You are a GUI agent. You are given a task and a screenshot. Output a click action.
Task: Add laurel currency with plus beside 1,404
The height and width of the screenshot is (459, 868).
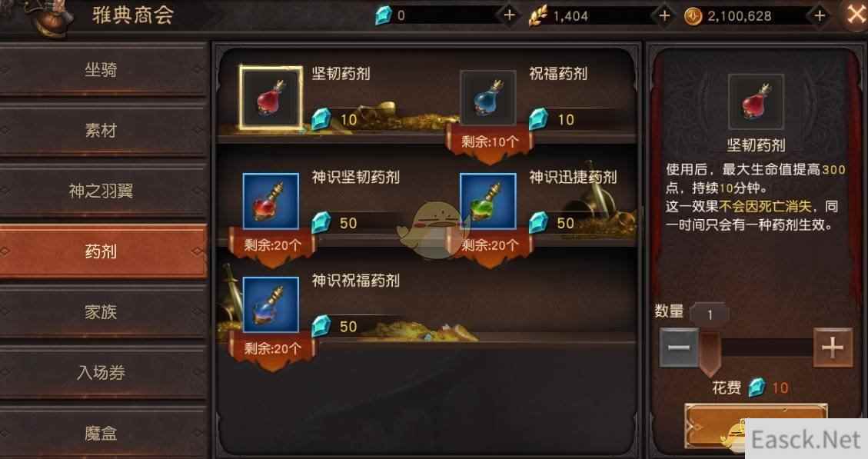(x=664, y=15)
